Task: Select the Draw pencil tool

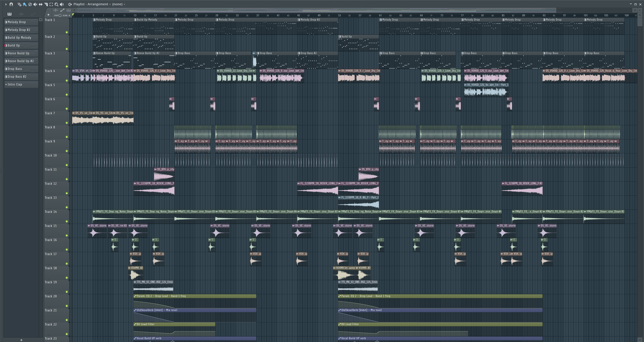Action: [x=19, y=4]
